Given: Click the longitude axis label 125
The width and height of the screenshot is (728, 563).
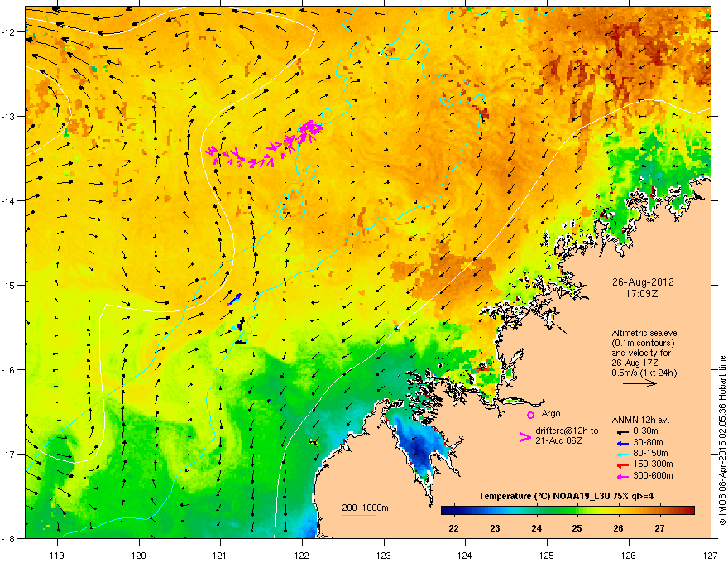Looking at the screenshot, I should coord(547,555).
